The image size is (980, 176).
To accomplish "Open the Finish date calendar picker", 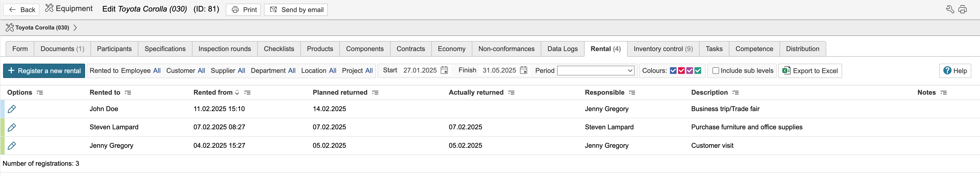I will tap(524, 71).
